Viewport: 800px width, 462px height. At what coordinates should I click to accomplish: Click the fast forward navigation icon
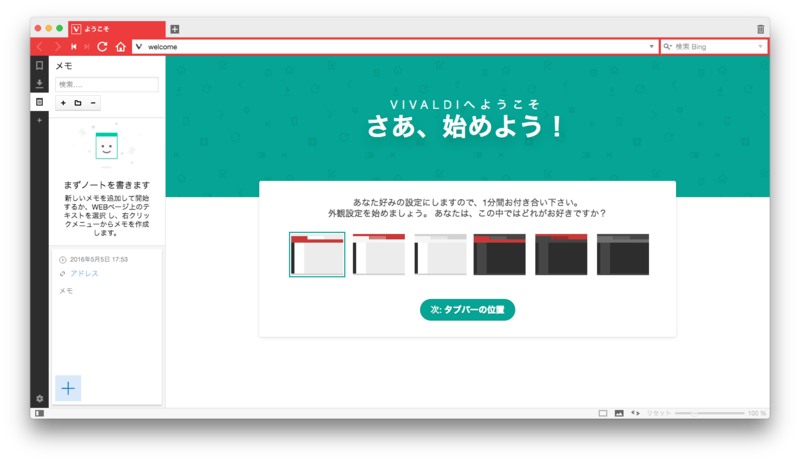(87, 47)
